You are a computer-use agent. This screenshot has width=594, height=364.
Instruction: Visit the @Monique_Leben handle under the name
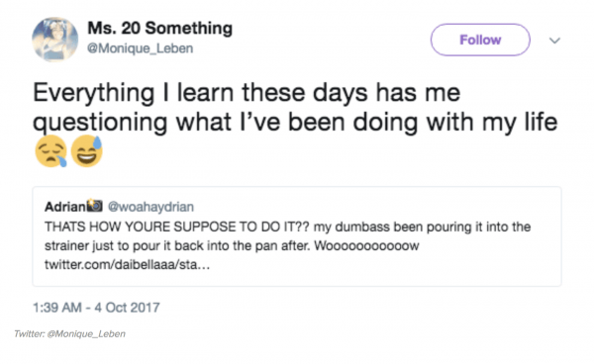[x=141, y=48]
